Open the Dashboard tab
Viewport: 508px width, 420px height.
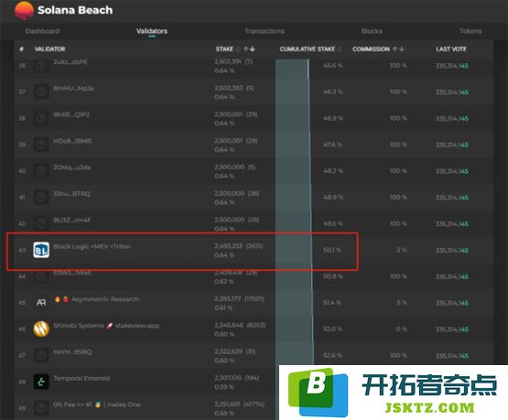pyautogui.click(x=42, y=31)
